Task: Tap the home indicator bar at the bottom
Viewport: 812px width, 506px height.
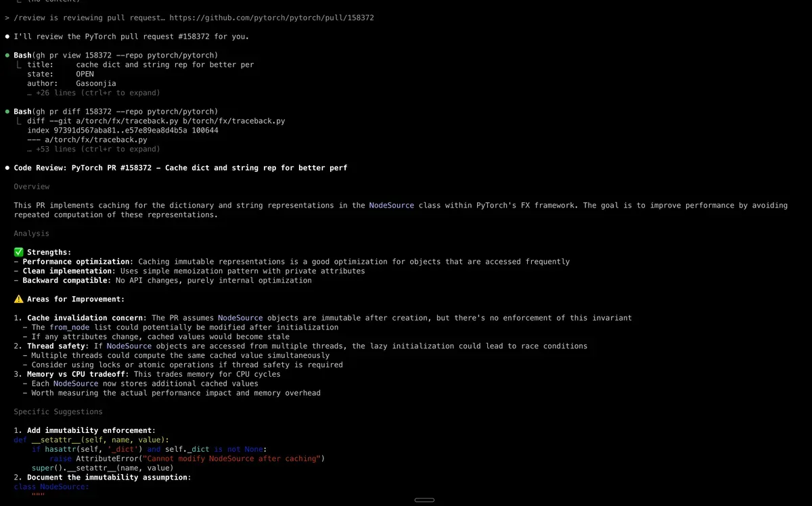Action: pyautogui.click(x=424, y=500)
